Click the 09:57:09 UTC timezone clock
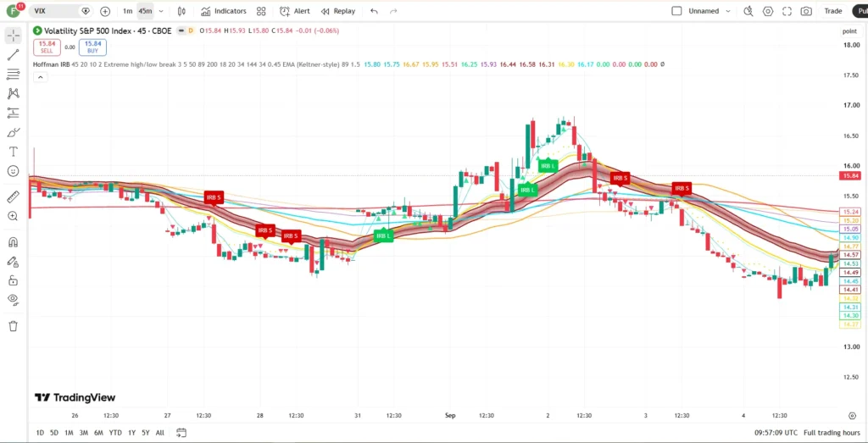Image resolution: width=868 pixels, height=443 pixels. [776, 433]
